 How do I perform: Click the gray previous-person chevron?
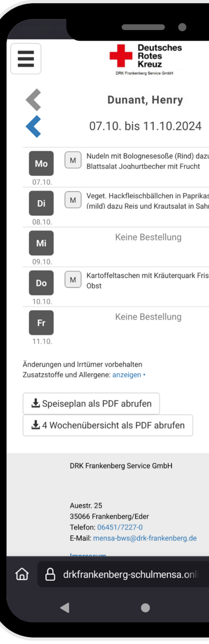34,100
